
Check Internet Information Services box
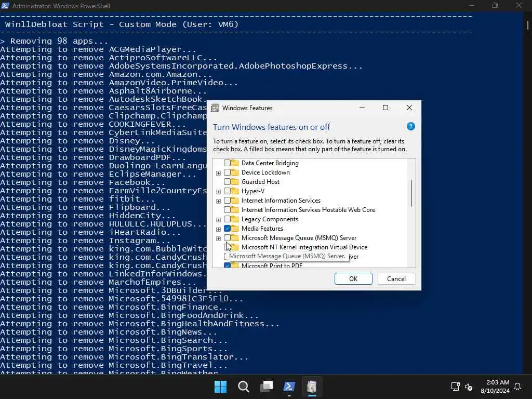pyautogui.click(x=228, y=200)
